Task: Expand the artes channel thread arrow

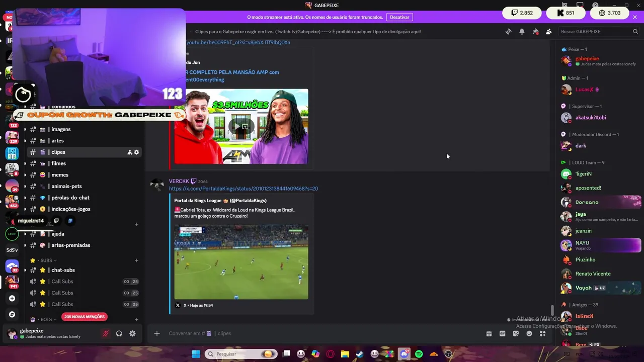Action: click(x=25, y=141)
